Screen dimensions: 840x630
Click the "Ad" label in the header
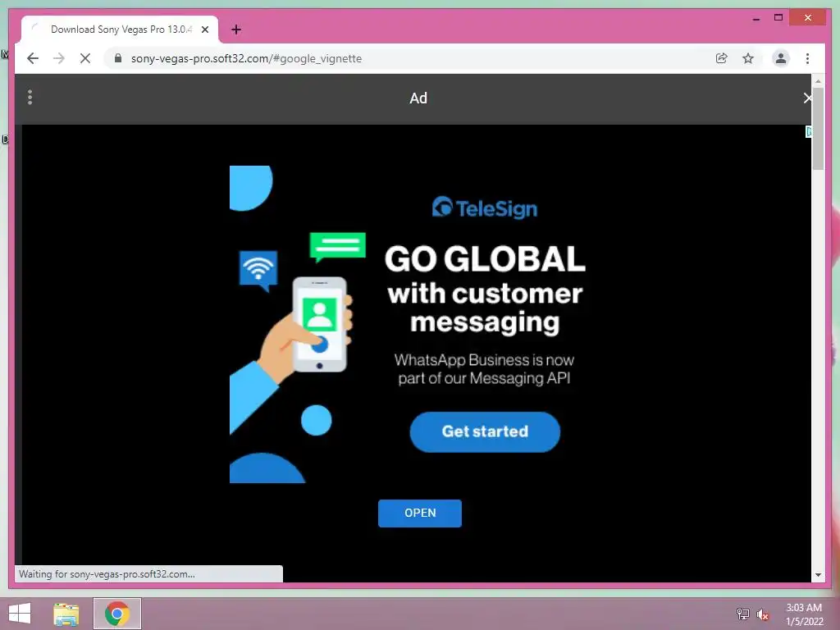pyautogui.click(x=418, y=98)
